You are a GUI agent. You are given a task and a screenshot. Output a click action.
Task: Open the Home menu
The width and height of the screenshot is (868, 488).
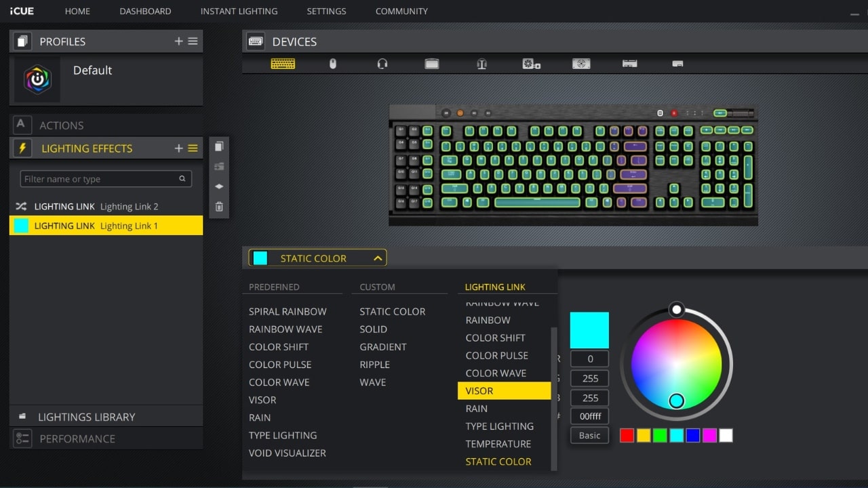point(77,11)
